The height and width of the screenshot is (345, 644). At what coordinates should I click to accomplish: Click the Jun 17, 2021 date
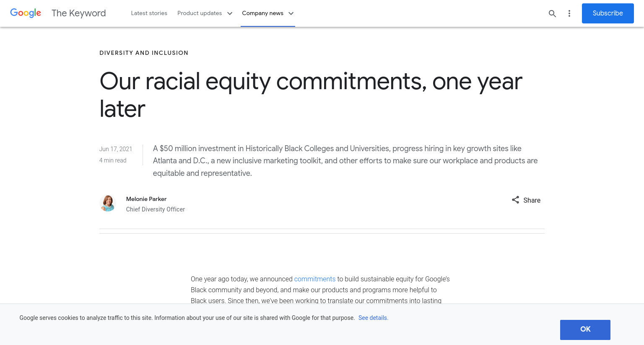point(116,149)
